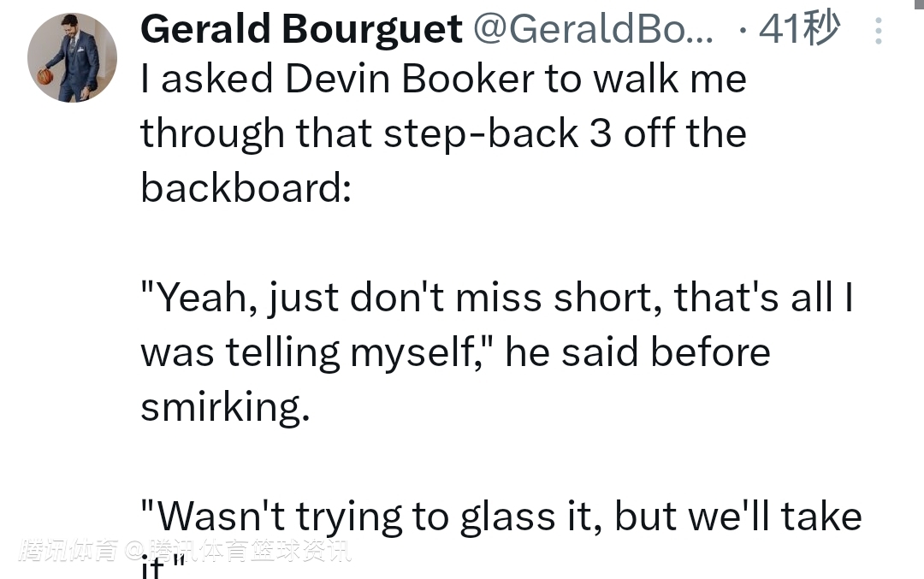This screenshot has width=924, height=579.
Task: Open the three-dot more options menu
Action: coord(878,32)
